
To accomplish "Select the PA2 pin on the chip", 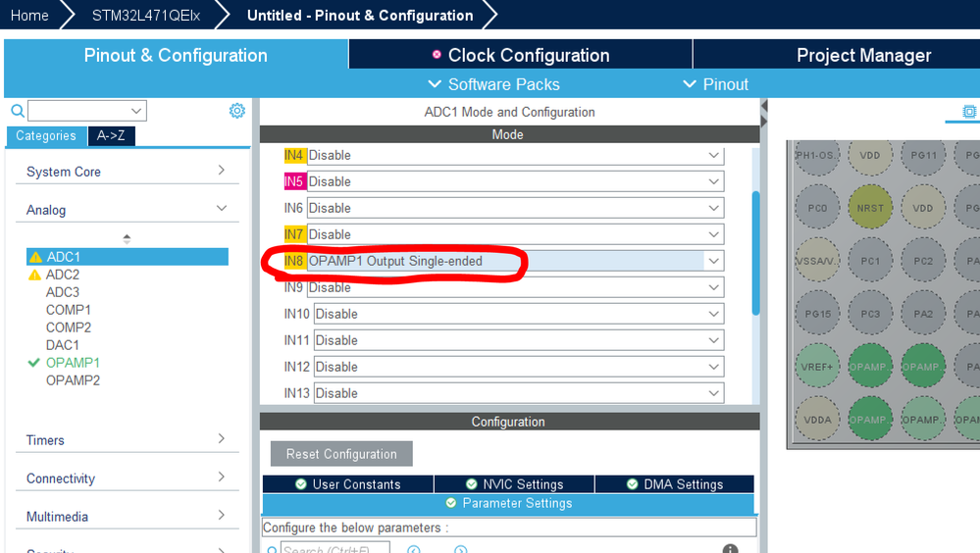I will (x=923, y=314).
